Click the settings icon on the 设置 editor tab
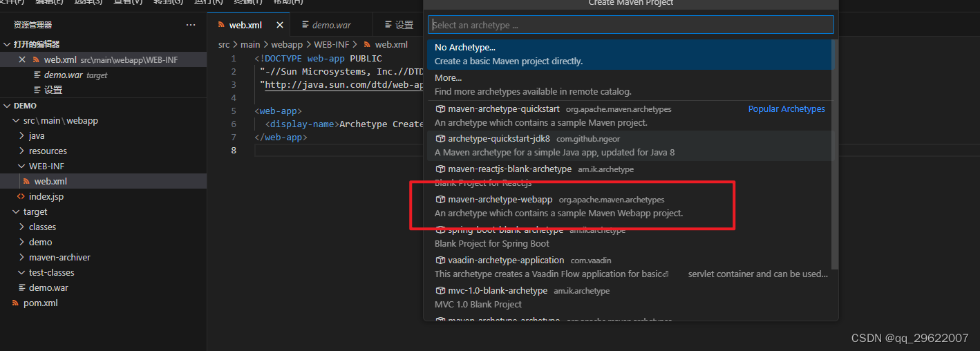This screenshot has width=980, height=351. click(388, 25)
